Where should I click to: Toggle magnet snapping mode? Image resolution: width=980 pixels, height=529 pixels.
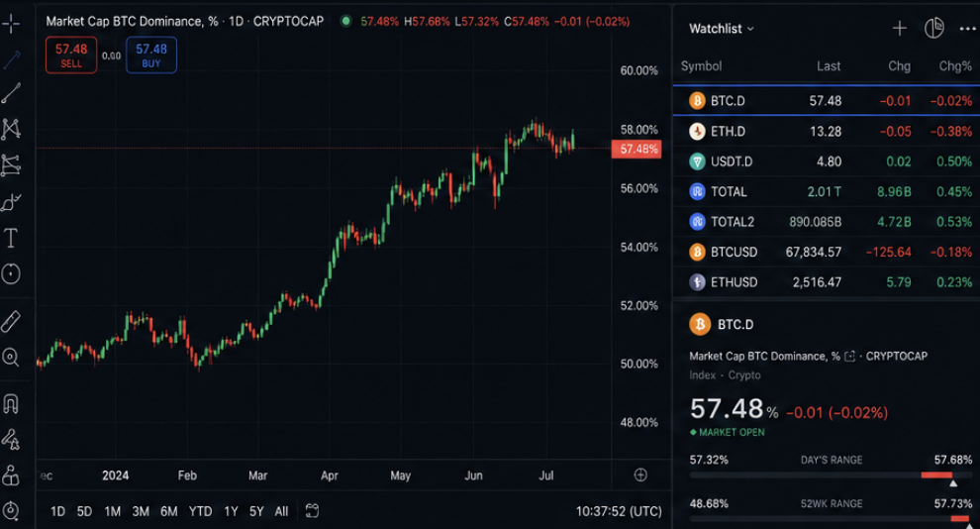(11, 404)
